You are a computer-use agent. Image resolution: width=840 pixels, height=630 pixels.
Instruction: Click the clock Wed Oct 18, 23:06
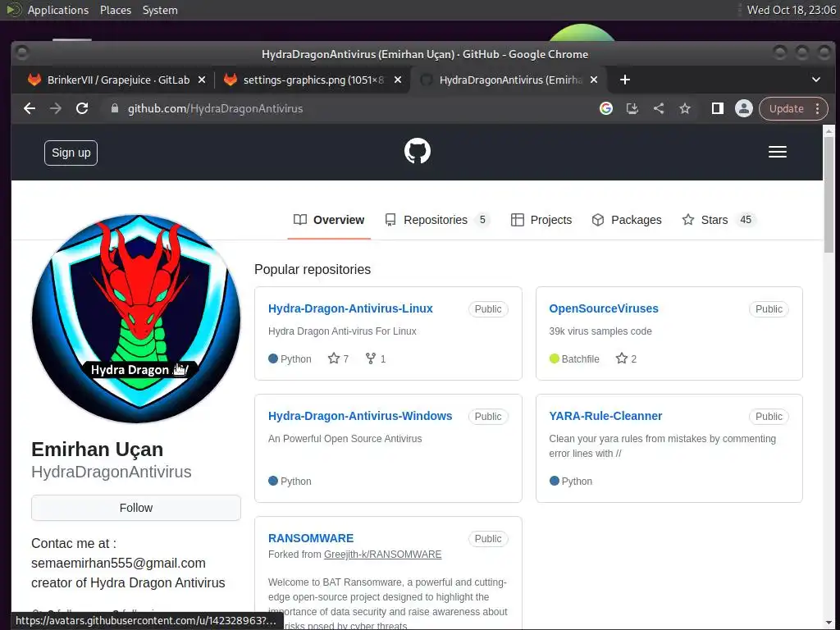click(792, 10)
